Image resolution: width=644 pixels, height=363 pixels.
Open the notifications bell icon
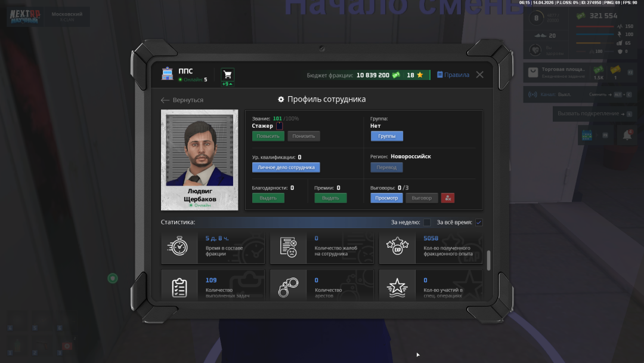click(x=627, y=136)
